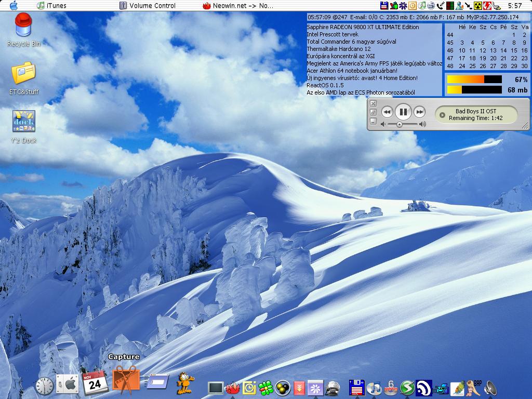Click the radiation symbol tray icon
Screen dimensions: 532x399
coord(478,6)
